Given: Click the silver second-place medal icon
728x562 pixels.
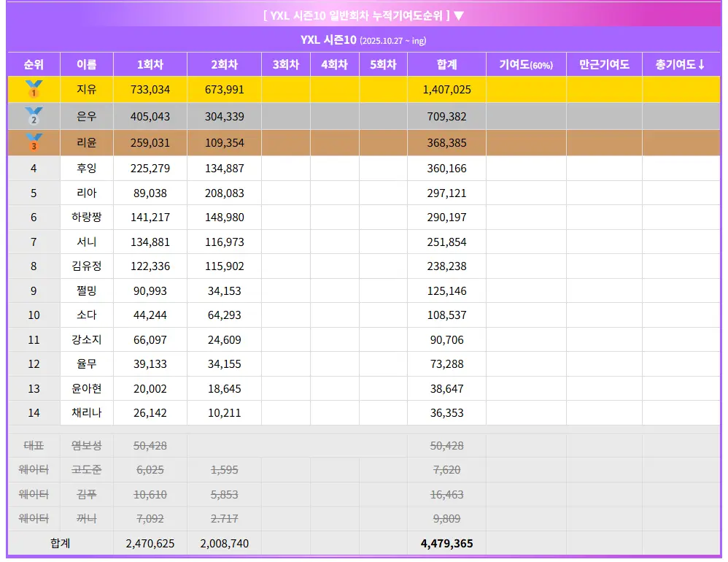Looking at the screenshot, I should click(x=34, y=116).
